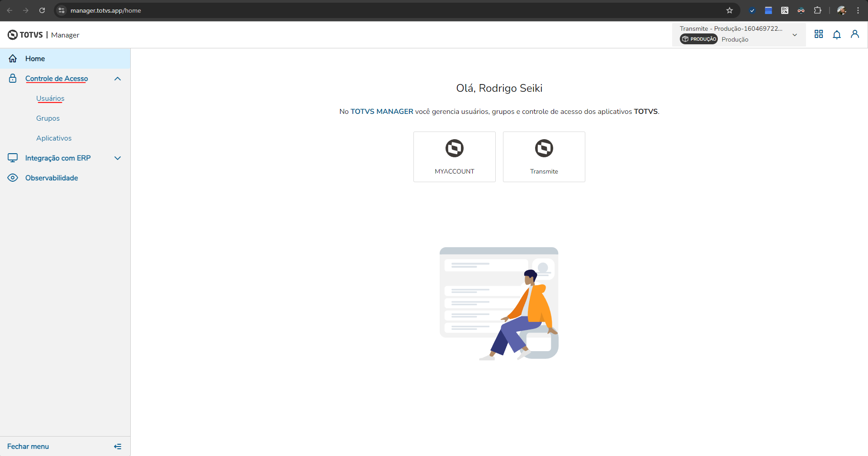Click the Home house icon
This screenshot has height=456, width=868.
click(13, 59)
